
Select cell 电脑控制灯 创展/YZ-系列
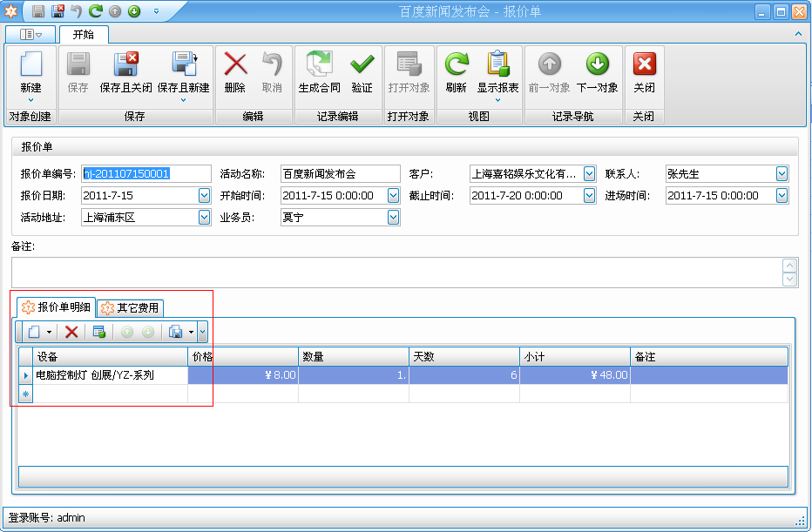[x=111, y=375]
